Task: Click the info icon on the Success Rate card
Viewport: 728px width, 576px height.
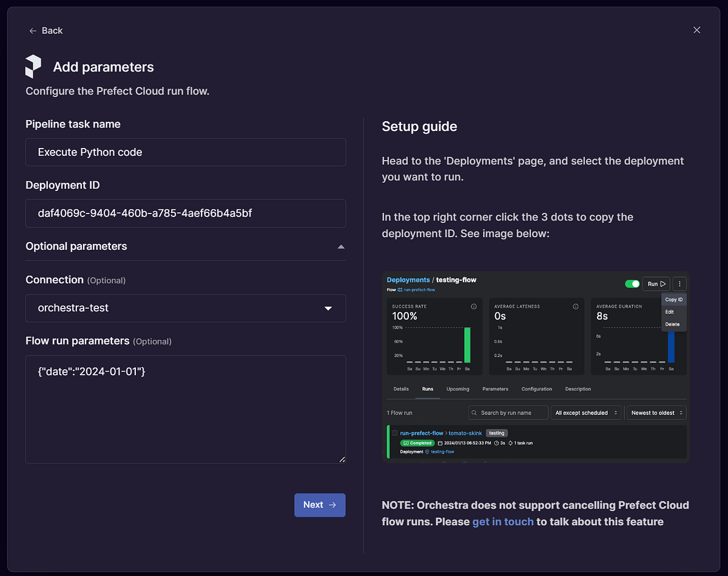Action: 474,306
